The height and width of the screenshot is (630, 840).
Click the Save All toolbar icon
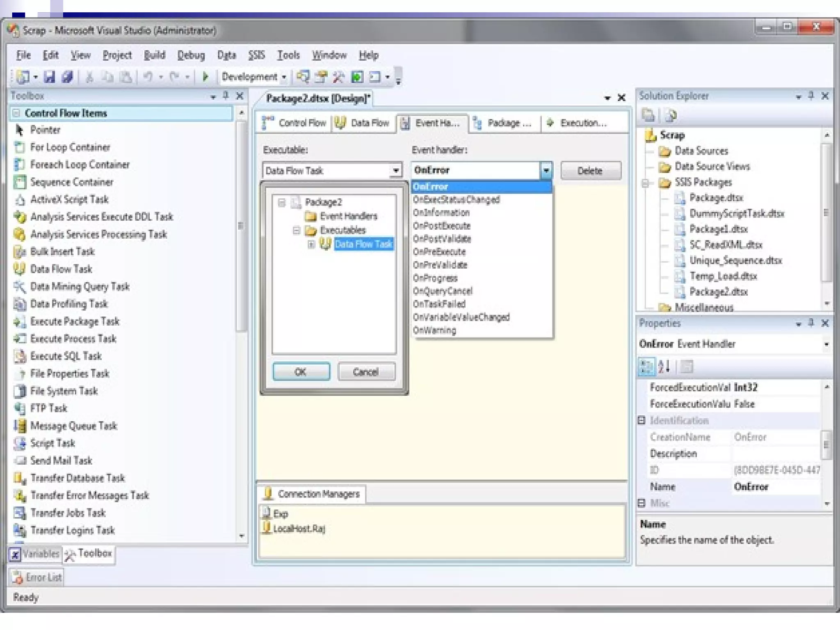click(x=67, y=77)
